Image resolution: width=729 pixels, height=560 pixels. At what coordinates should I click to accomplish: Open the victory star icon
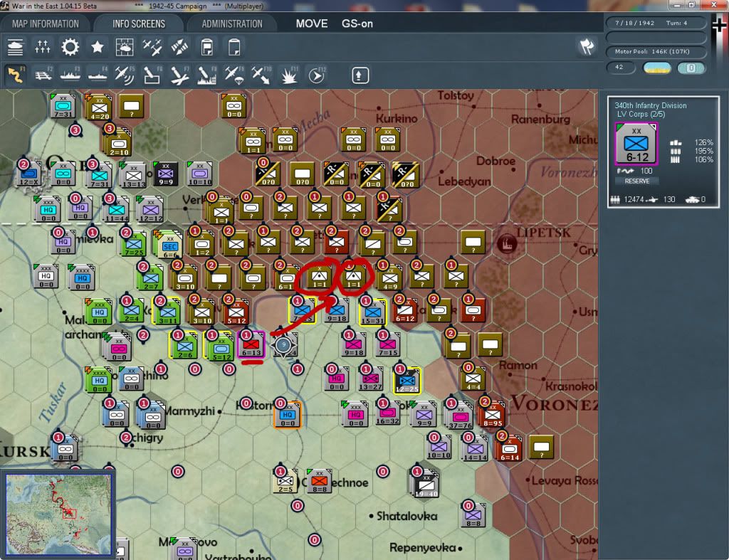coord(97,47)
